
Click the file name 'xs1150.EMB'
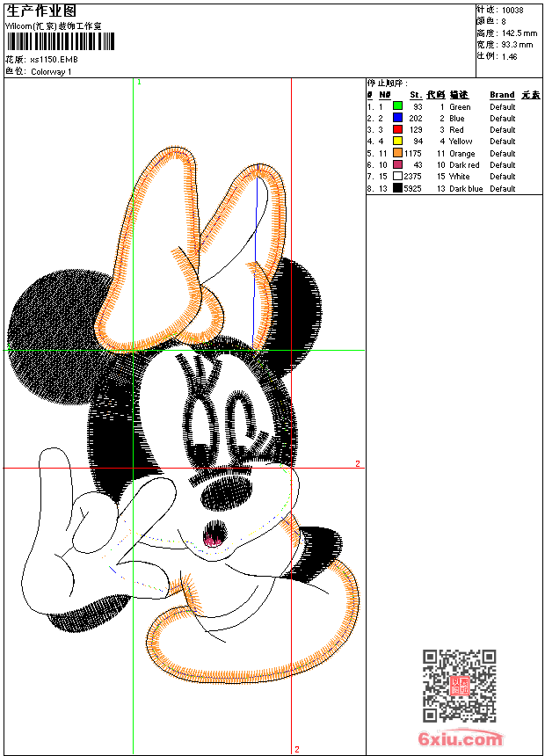click(54, 59)
